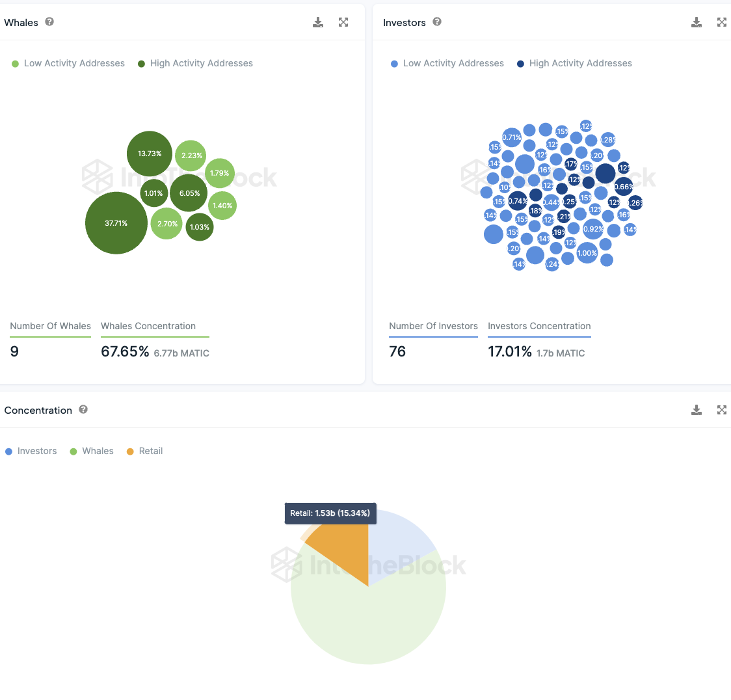Viewport: 731px width, 700px height.
Task: Open the Whales help tooltip icon
Action: (x=49, y=21)
